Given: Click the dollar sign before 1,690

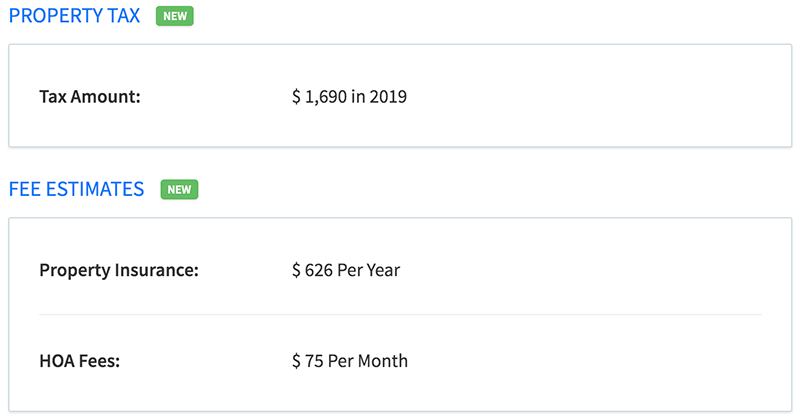Looking at the screenshot, I should pos(296,96).
